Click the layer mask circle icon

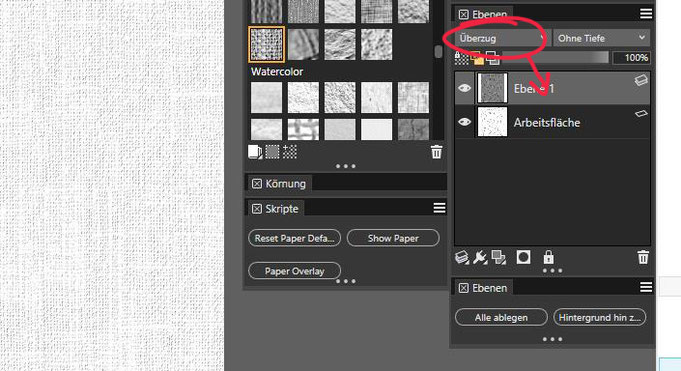523,257
